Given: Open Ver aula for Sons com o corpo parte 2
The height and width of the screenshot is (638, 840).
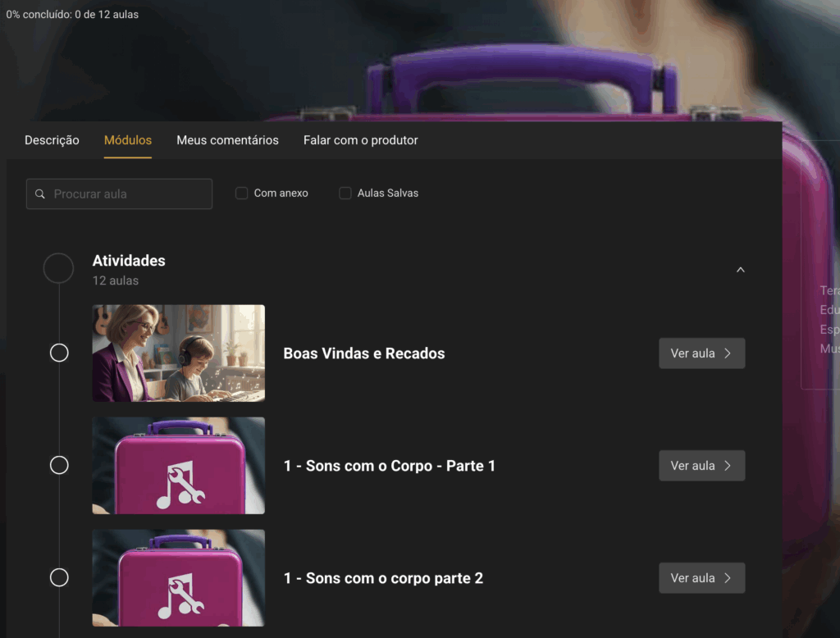Looking at the screenshot, I should tap(701, 578).
